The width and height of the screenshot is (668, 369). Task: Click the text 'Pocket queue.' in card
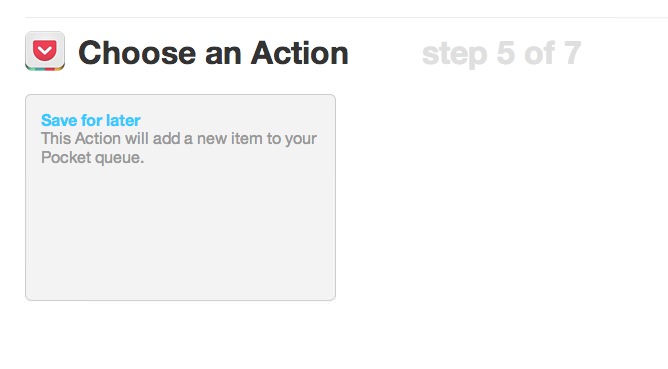[92, 158]
